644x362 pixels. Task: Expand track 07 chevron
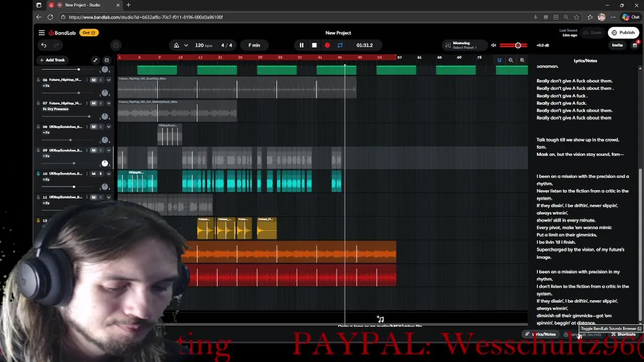[108, 103]
